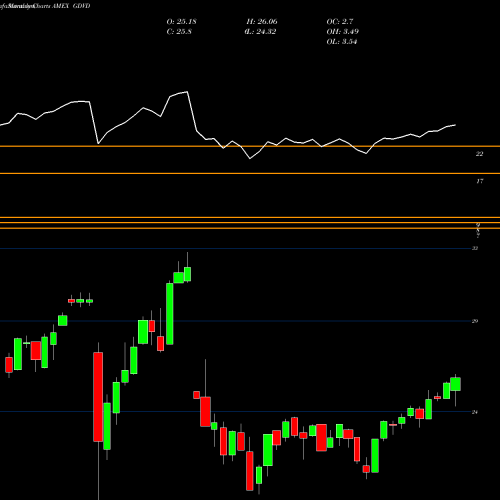Click the low price 'L: 24.32'
This screenshot has height=500, width=500.
[260, 32]
